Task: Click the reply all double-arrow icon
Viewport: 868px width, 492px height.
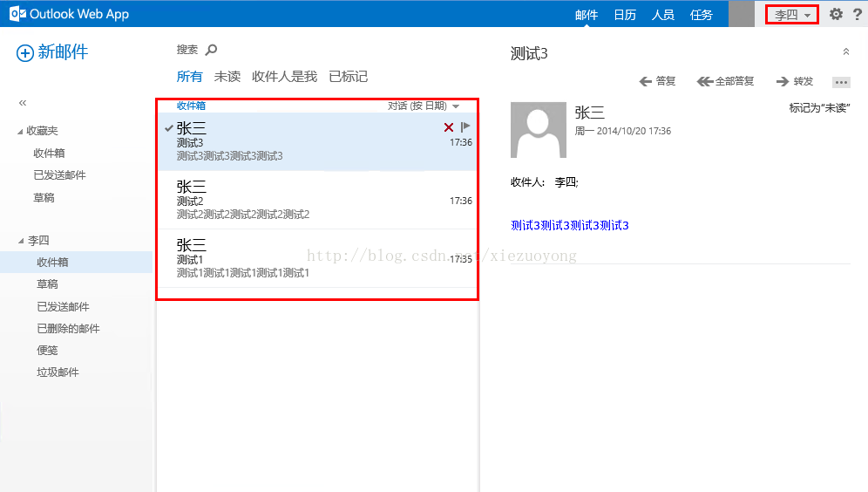Action: pos(705,81)
